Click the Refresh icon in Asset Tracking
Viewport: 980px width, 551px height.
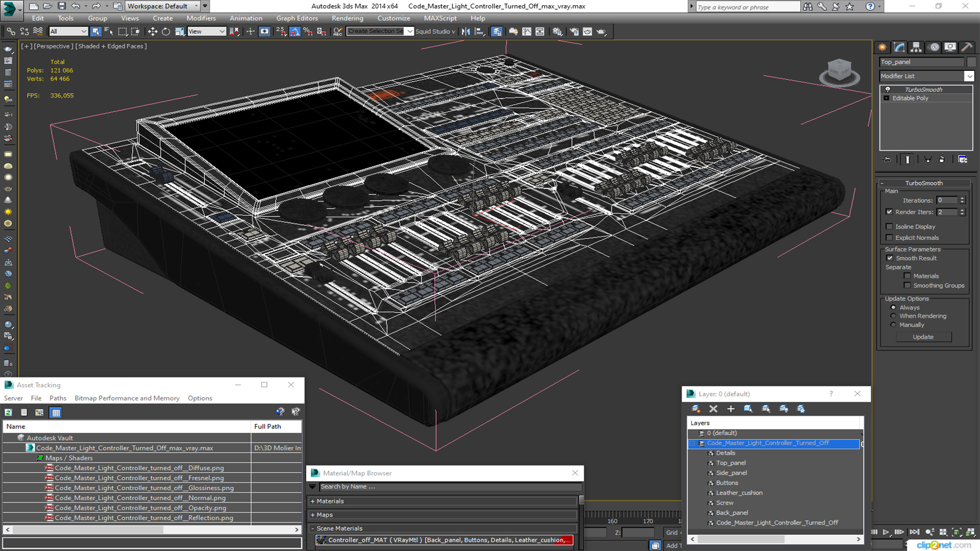9,412
